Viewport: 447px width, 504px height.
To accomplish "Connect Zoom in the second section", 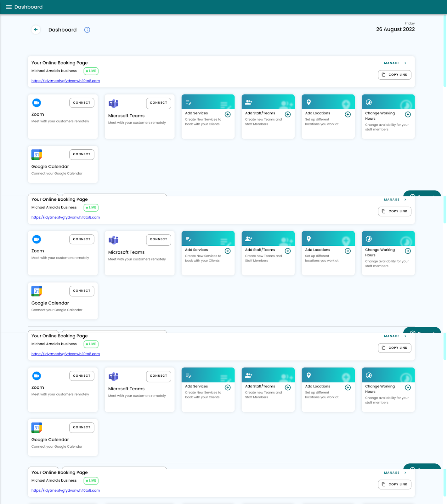I will (82, 239).
